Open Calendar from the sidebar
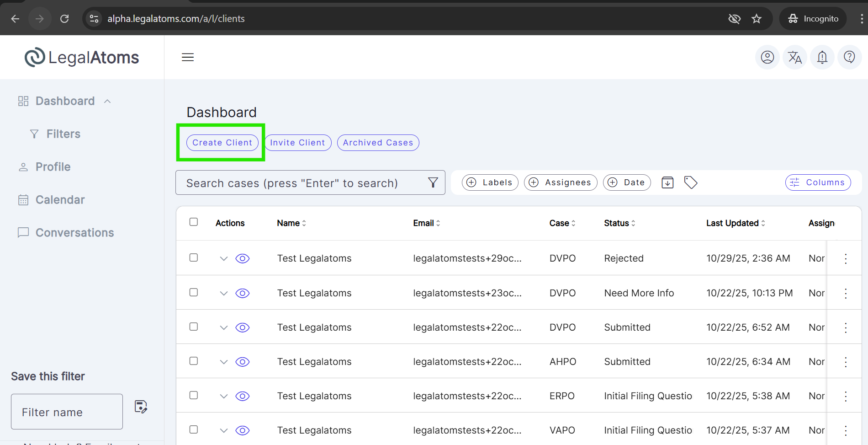The width and height of the screenshot is (868, 445). click(60, 200)
